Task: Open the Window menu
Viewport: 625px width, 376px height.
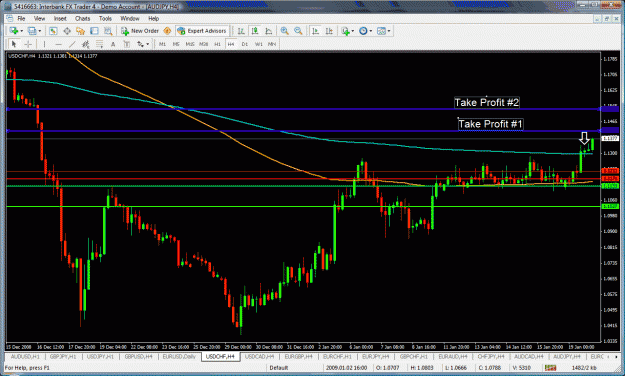Action: 130,18
